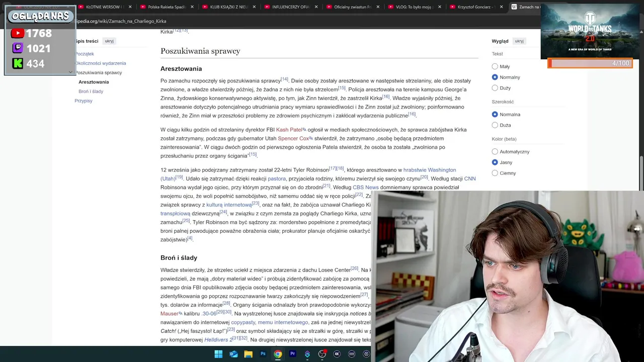644x362 pixels.
Task: Switch to the KŁOTNIE WERSOW tab
Action: point(104,7)
